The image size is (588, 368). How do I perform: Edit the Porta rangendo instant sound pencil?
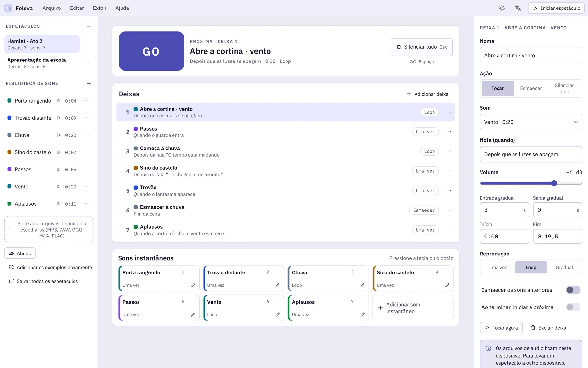(x=193, y=285)
